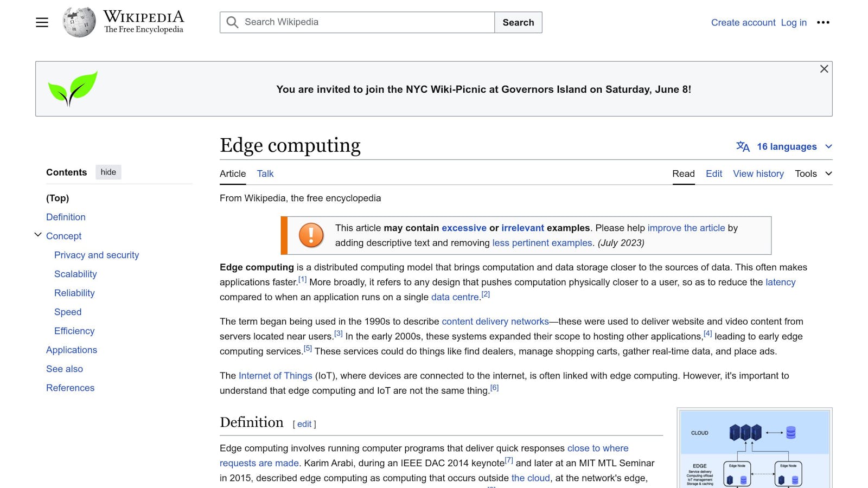This screenshot has width=868, height=488.
Task: Open the 'latency' link
Action: tap(780, 282)
